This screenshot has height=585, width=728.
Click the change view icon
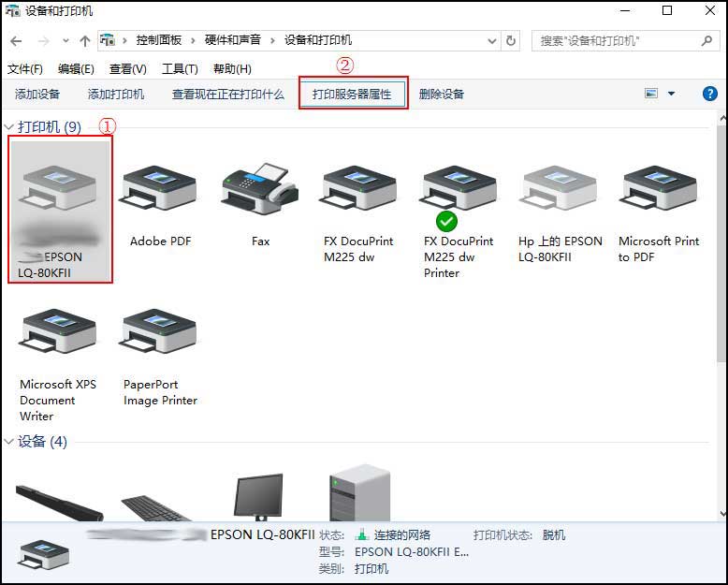(651, 94)
